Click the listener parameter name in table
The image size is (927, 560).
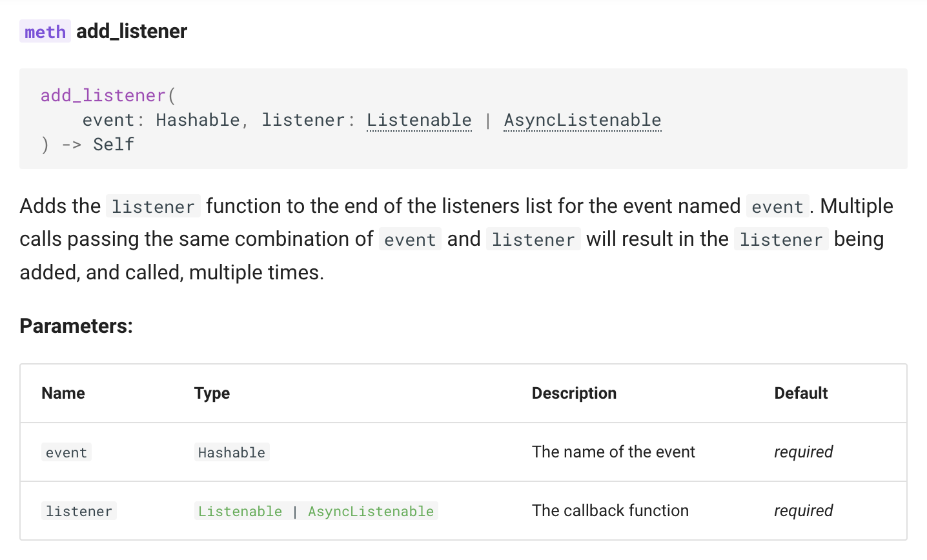pyautogui.click(x=79, y=511)
